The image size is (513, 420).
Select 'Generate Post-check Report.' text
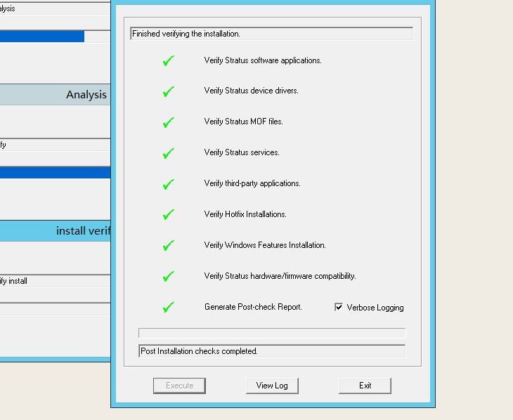point(253,307)
